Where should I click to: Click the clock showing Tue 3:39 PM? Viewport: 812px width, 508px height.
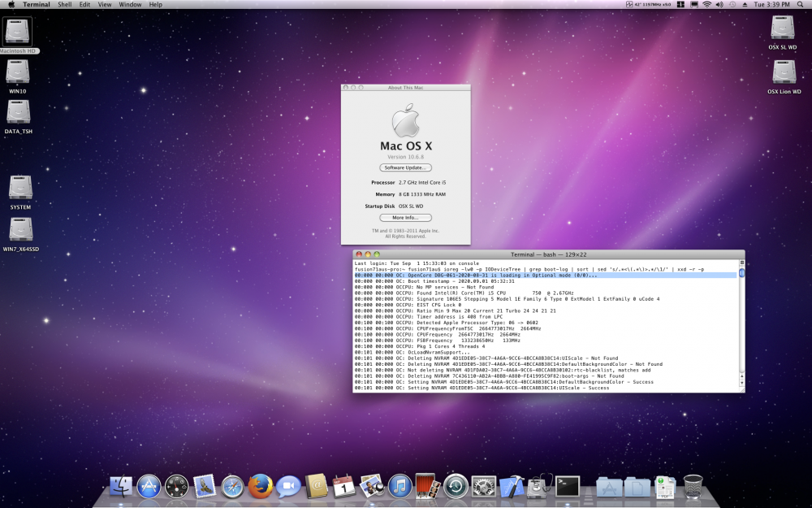pyautogui.click(x=771, y=5)
